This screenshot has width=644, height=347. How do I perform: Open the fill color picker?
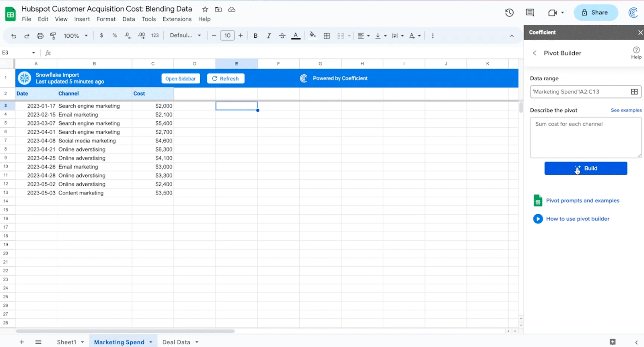tap(313, 35)
